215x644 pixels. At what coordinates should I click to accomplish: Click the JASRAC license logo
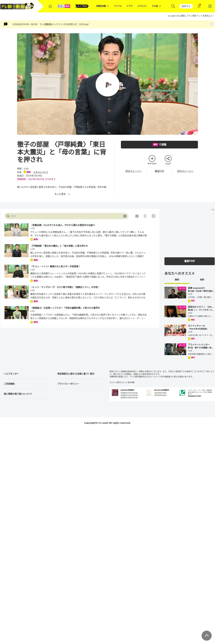point(115,393)
